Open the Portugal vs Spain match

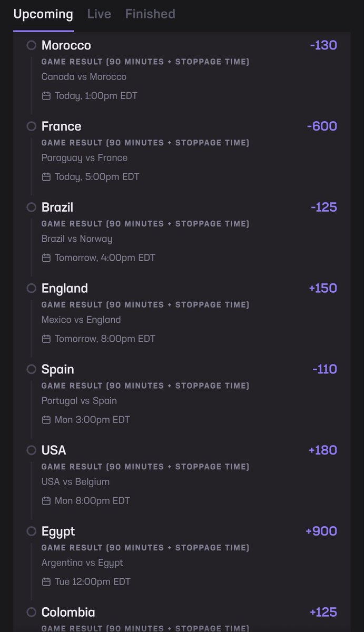click(79, 401)
